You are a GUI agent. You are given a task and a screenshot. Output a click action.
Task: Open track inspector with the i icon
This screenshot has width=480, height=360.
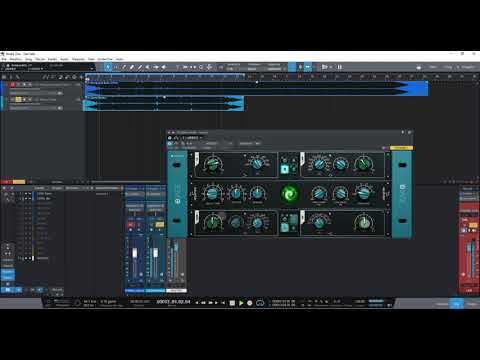click(x=11, y=77)
